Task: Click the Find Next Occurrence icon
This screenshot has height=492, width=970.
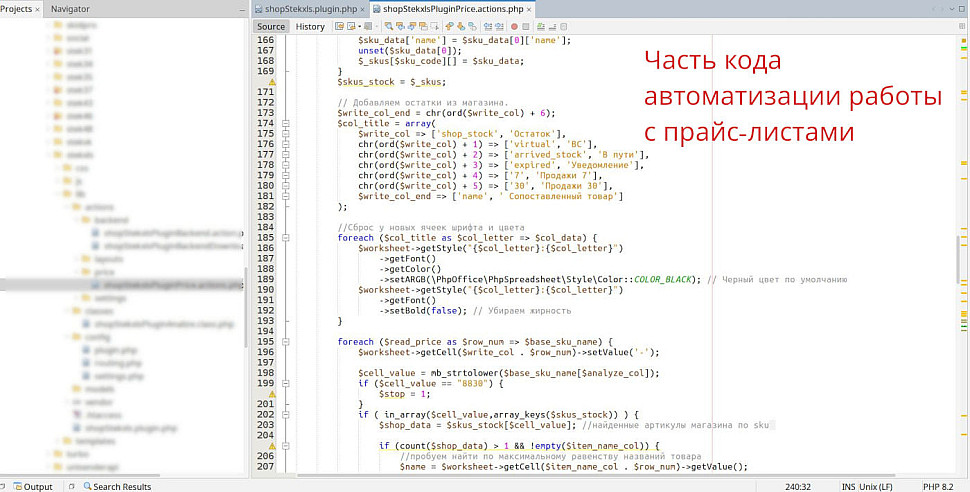Action: click(412, 27)
